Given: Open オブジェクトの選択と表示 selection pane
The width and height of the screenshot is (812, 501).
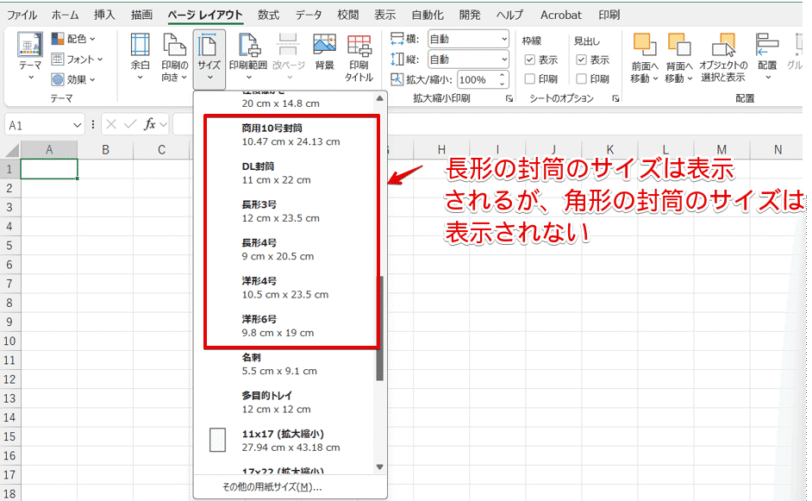Looking at the screenshot, I should 723,57.
